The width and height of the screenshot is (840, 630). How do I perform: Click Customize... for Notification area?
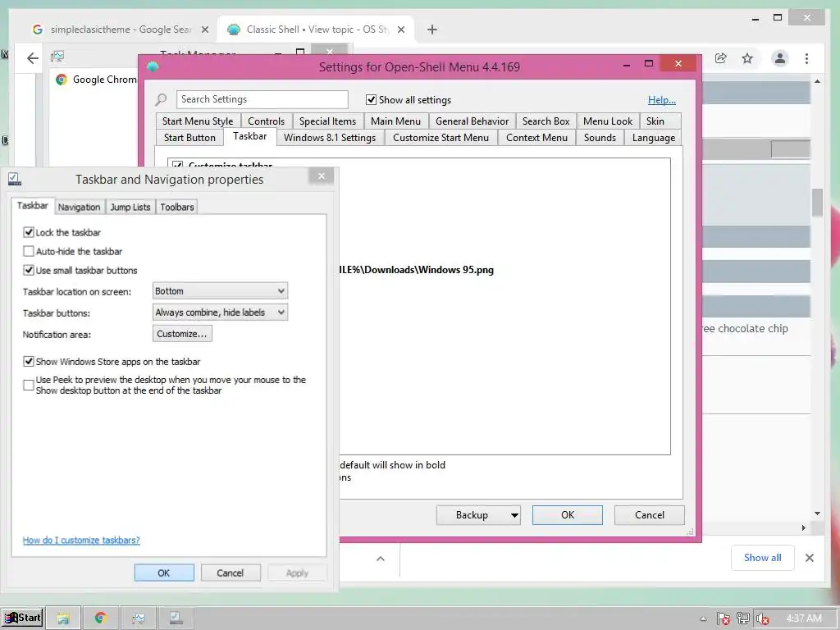click(x=182, y=334)
